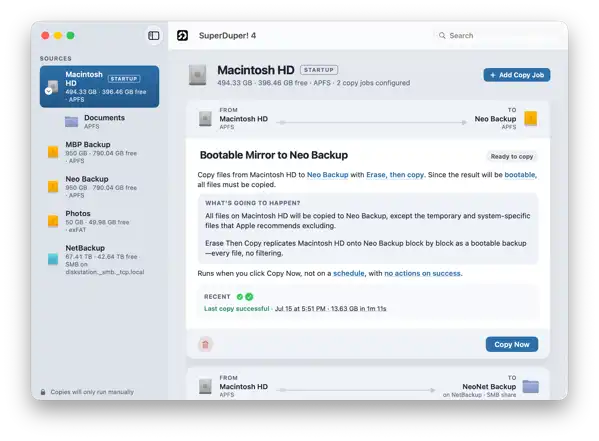599x441 pixels.
Task: Select the Photos exFAT volume
Action: click(x=99, y=221)
